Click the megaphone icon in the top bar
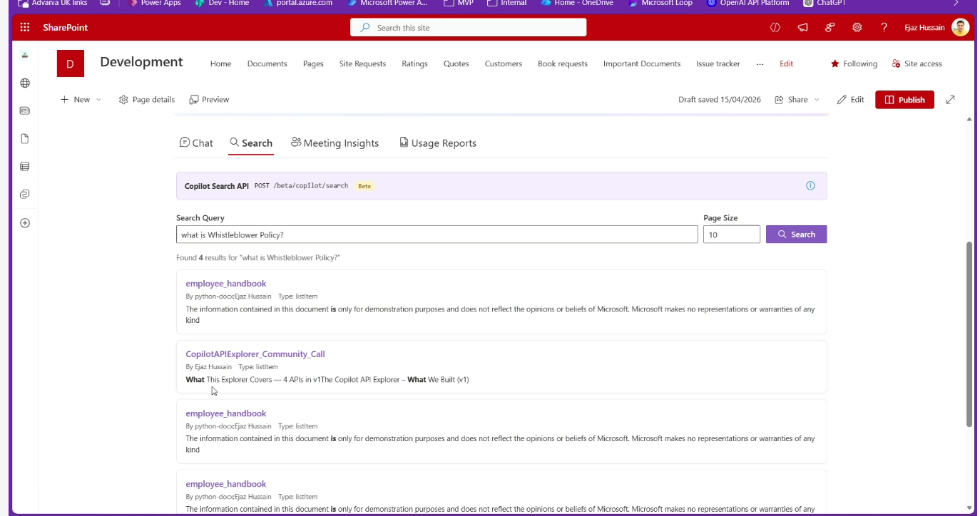Screen dimensions: 980x516 [803, 28]
